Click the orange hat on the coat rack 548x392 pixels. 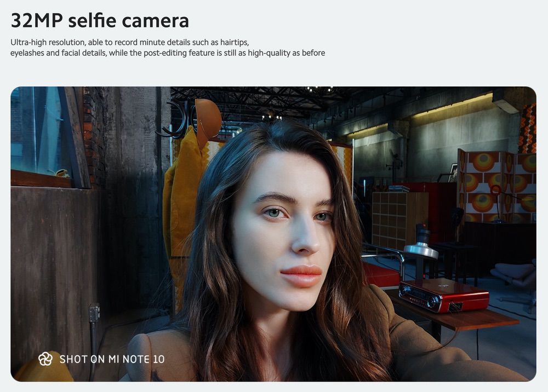208,119
